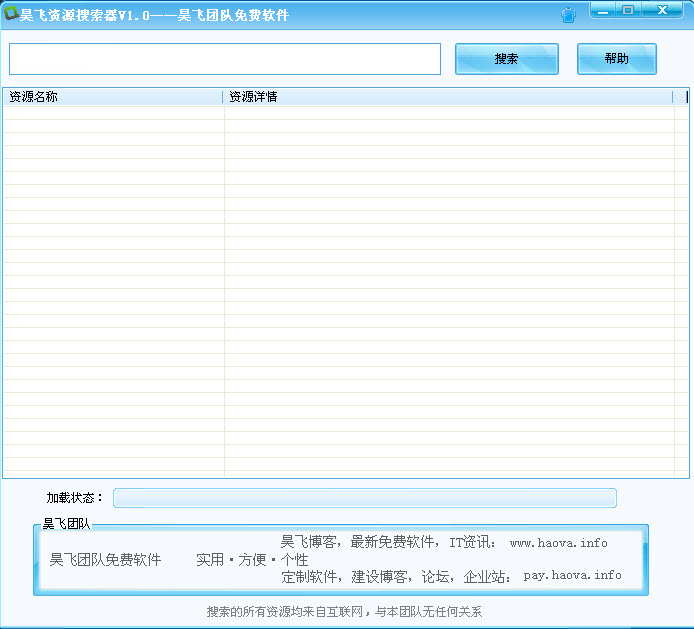This screenshot has height=629, width=694.
Task: Open help with the 帮助 button
Action: click(x=616, y=59)
